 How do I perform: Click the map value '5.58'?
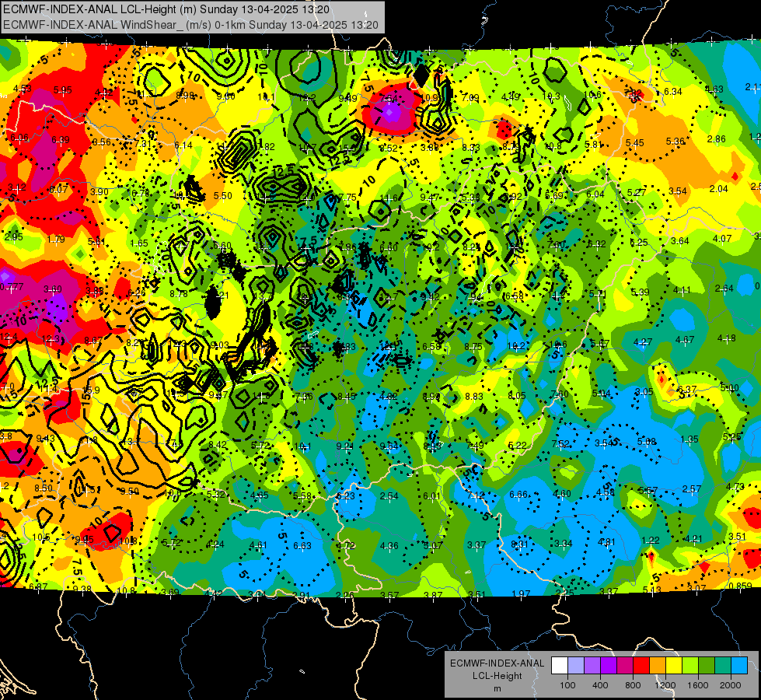(x=302, y=496)
